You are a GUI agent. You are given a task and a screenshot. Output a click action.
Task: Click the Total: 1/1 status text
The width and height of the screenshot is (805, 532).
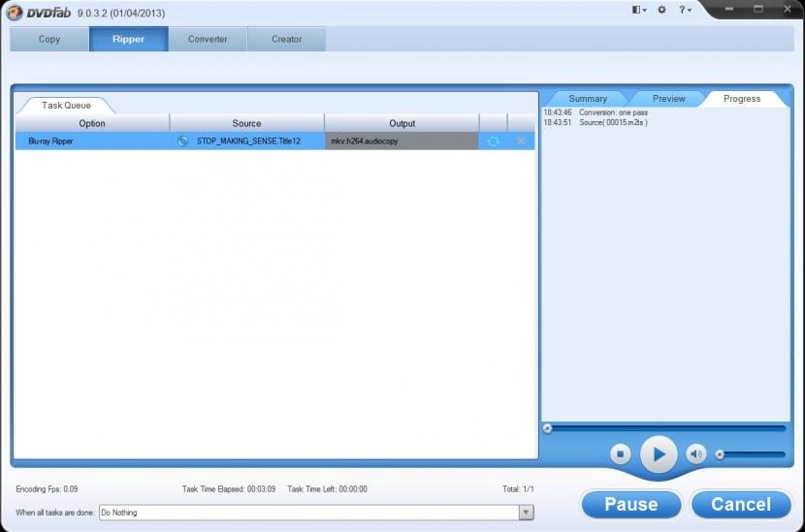click(x=518, y=489)
